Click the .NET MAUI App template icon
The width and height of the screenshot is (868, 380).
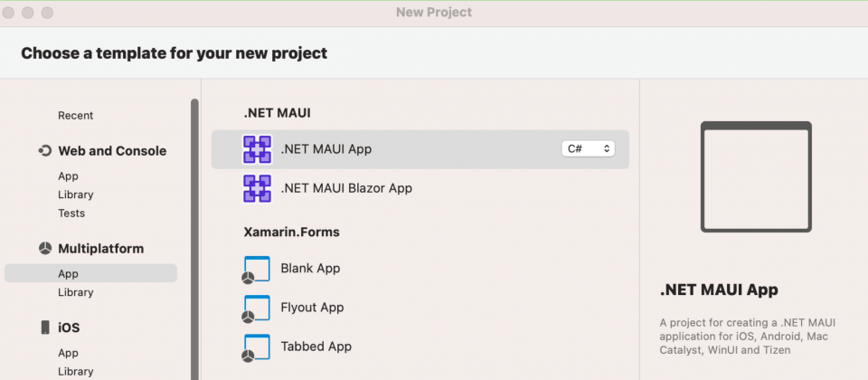(x=257, y=149)
